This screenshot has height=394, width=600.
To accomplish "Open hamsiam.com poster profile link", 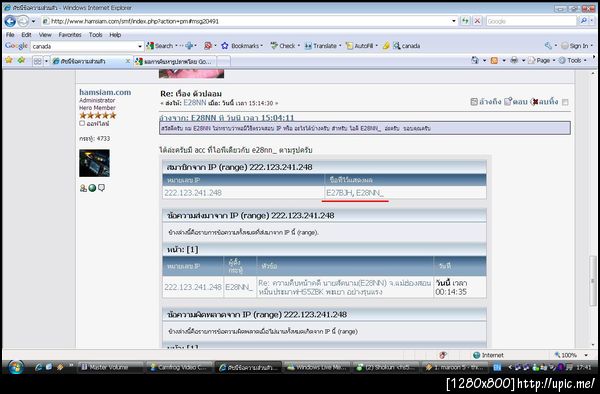I will point(105,92).
